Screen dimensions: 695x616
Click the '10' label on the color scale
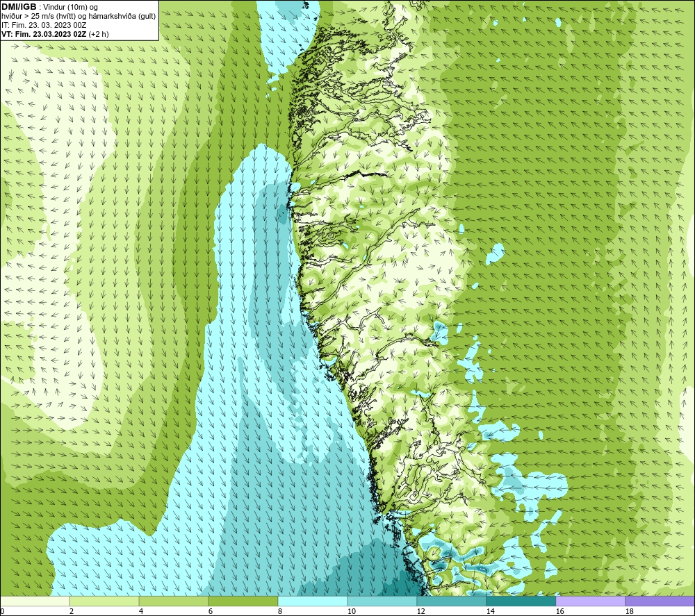(351, 612)
